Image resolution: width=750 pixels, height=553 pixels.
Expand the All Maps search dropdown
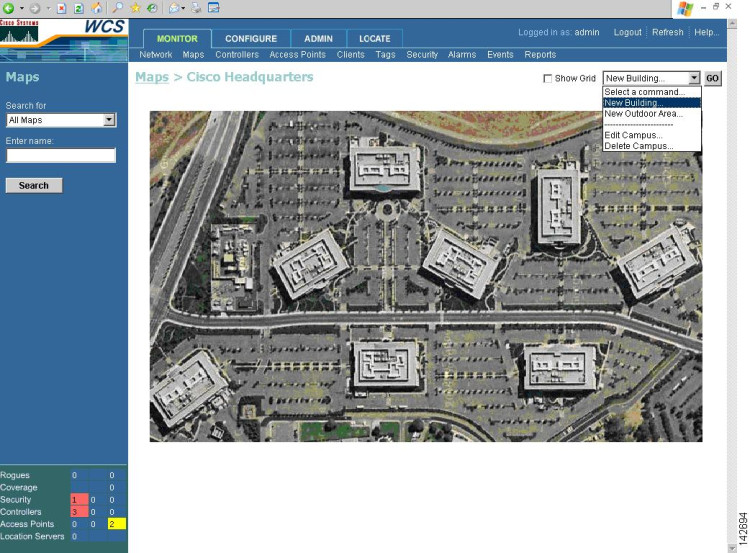coord(109,120)
